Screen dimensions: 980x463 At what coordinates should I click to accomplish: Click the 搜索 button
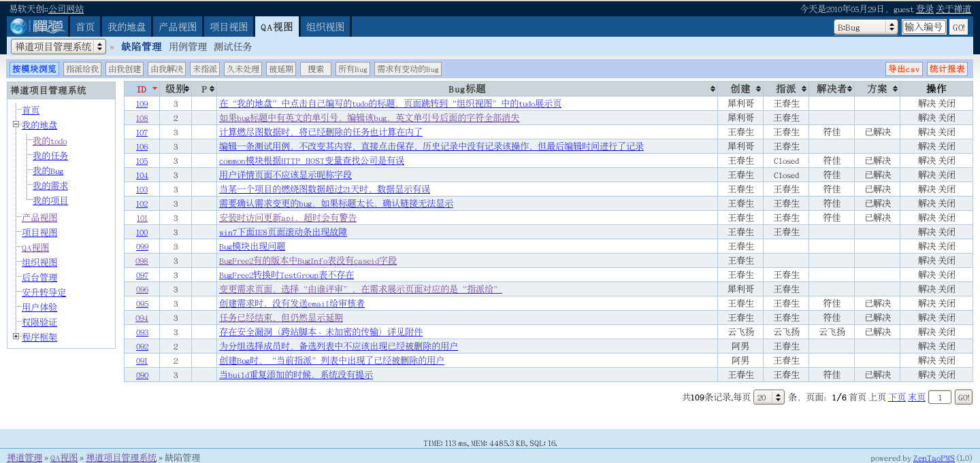coord(316,69)
